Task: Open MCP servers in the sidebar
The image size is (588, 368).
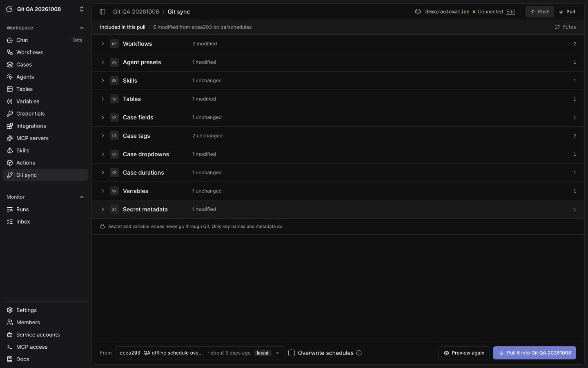Action: point(46,138)
